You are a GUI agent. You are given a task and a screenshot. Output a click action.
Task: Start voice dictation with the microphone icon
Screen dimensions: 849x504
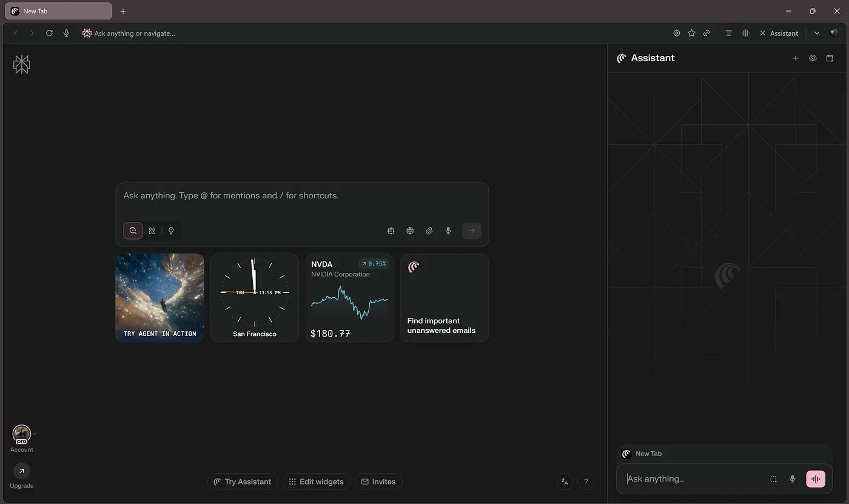coord(448,230)
